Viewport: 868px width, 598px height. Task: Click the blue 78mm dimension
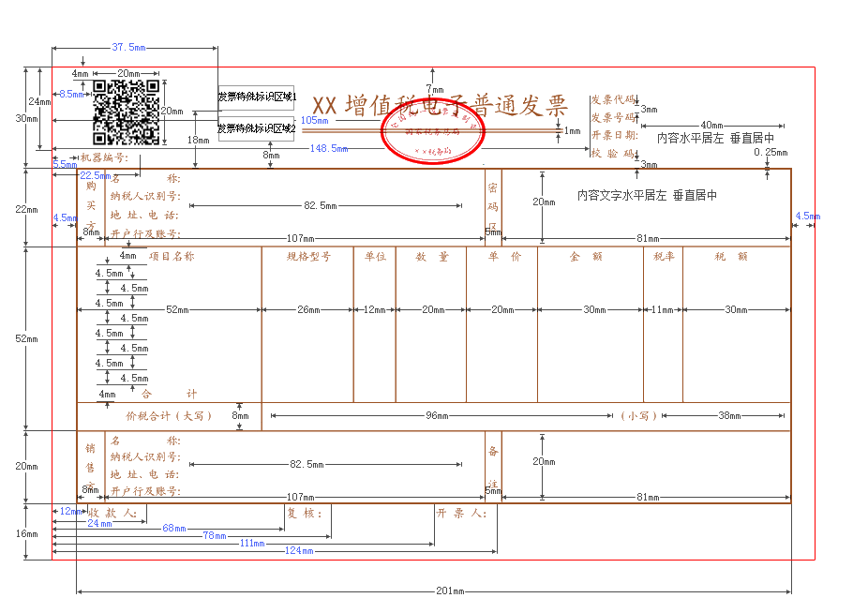click(x=215, y=535)
